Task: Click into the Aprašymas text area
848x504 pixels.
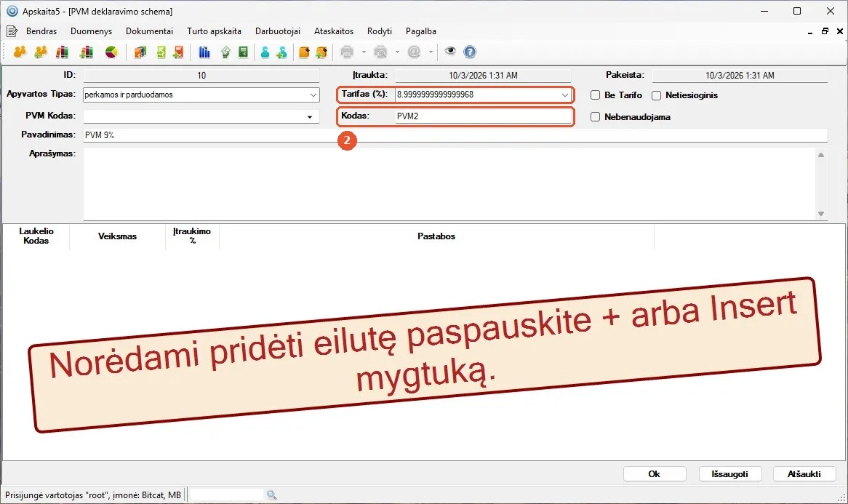Action: [449, 184]
